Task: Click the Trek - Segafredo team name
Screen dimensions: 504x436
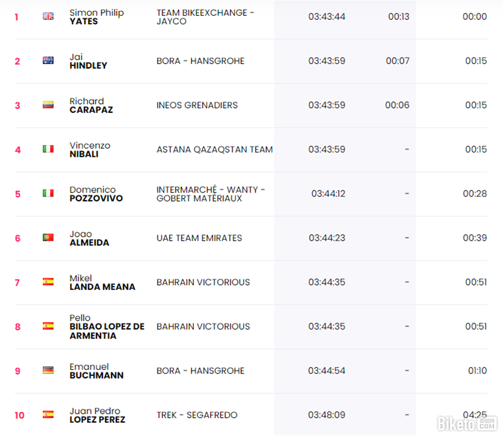Action: pyautogui.click(x=197, y=415)
